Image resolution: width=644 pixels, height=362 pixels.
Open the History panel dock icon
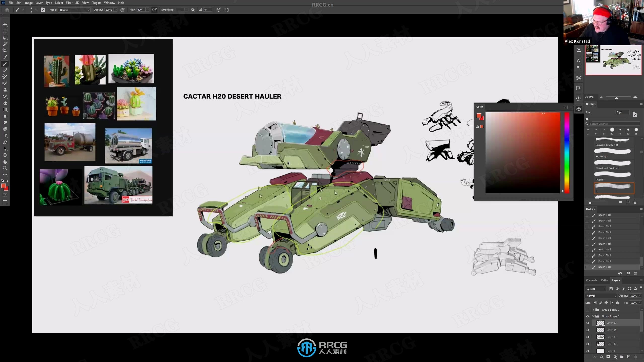click(578, 99)
